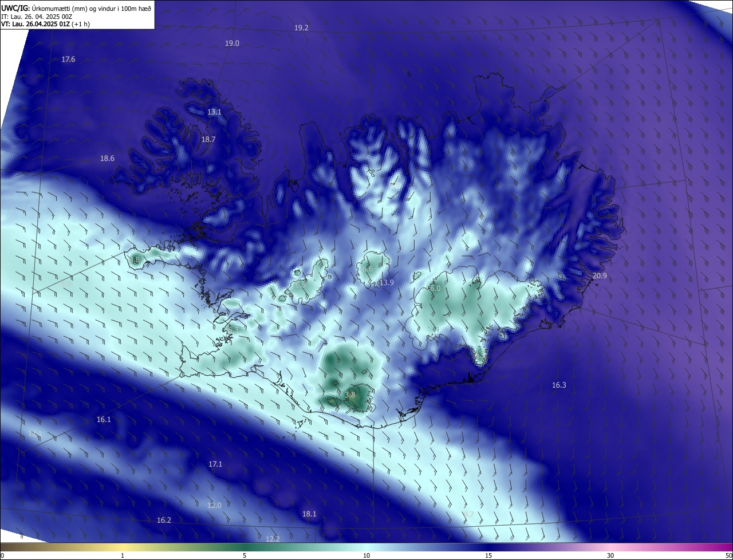Screen dimensions: 733x560
Task: Click the 13.1 value over the Westfjords
Action: coord(214,112)
